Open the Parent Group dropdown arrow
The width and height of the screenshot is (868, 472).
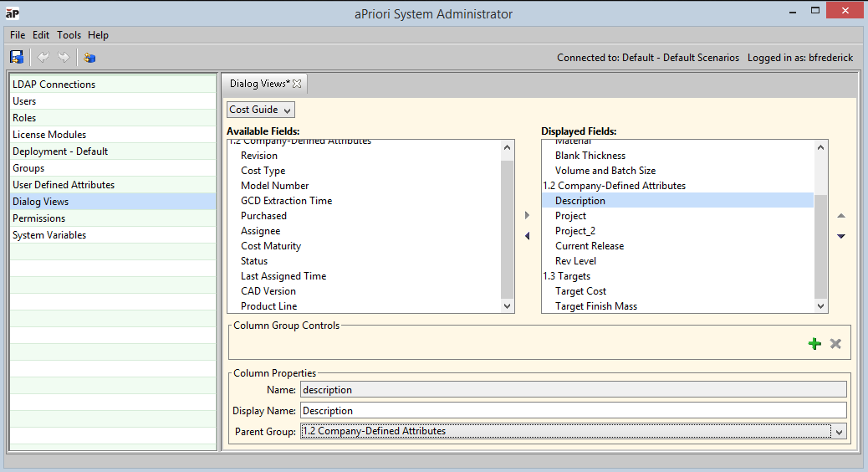point(840,432)
